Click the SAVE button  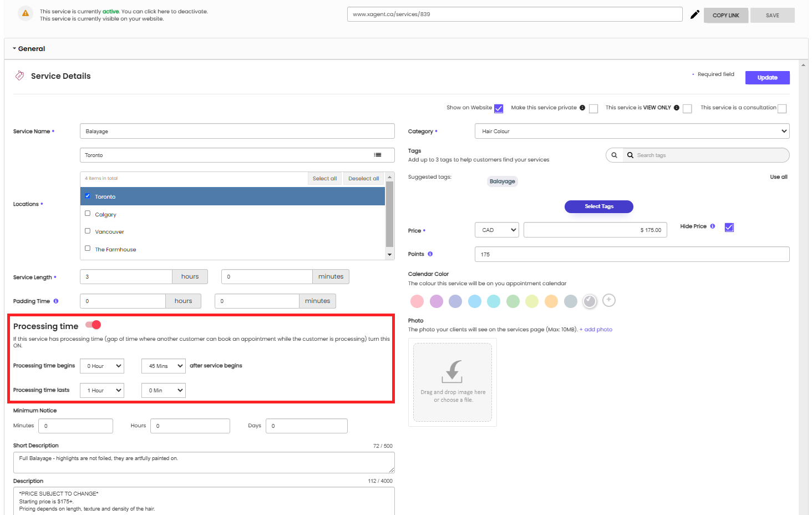click(x=772, y=16)
